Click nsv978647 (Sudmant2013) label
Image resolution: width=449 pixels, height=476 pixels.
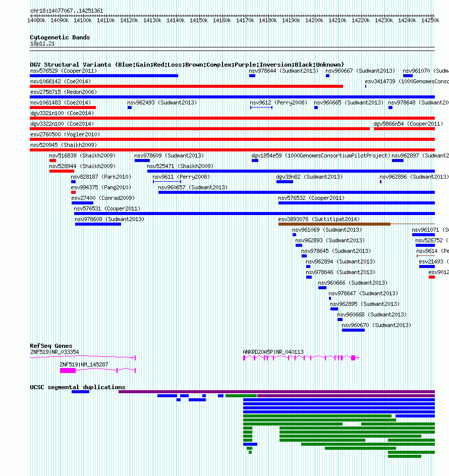pos(363,294)
